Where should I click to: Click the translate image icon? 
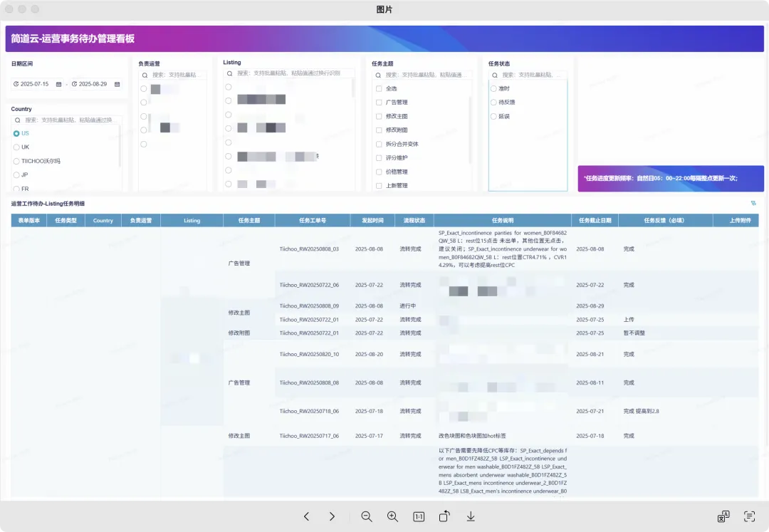723,516
